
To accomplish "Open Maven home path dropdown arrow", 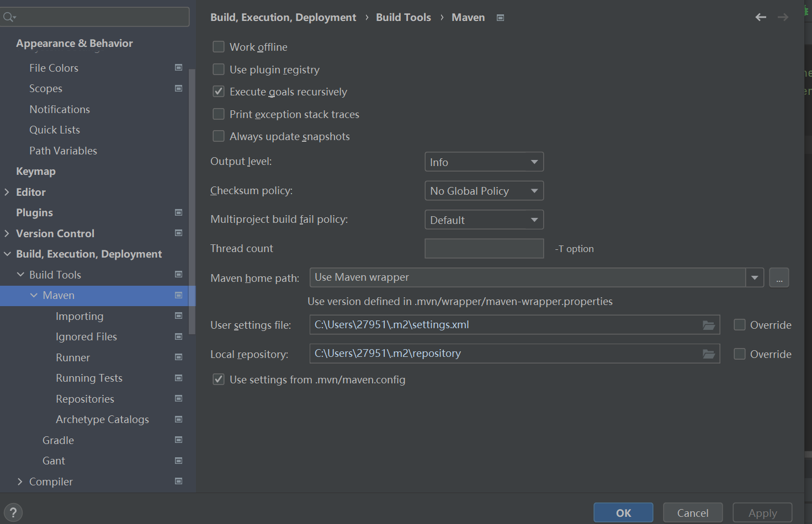I will [x=755, y=277].
